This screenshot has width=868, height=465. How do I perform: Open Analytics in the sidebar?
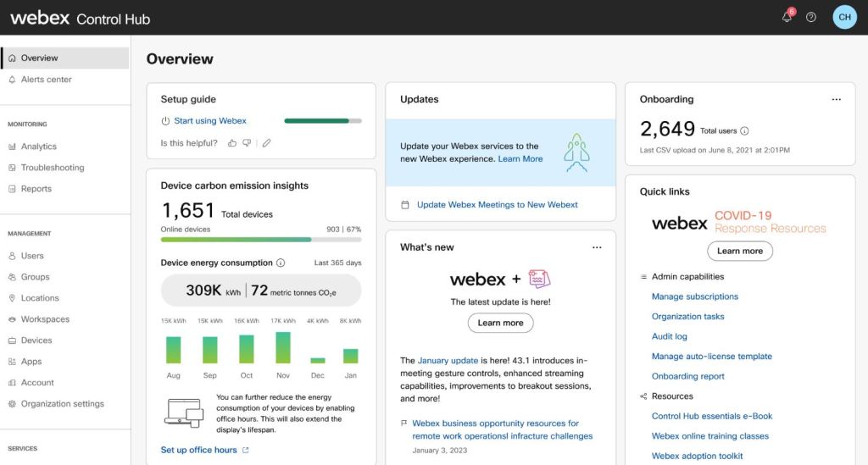coord(38,147)
